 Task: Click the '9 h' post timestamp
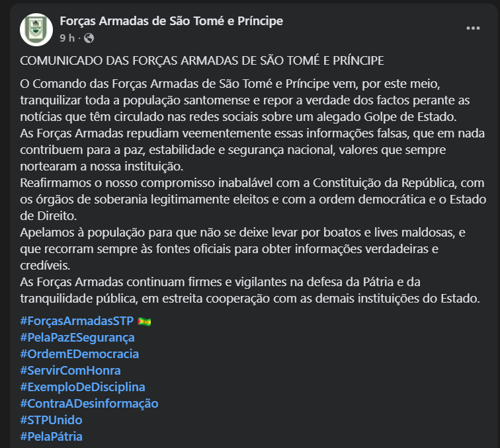(x=67, y=38)
